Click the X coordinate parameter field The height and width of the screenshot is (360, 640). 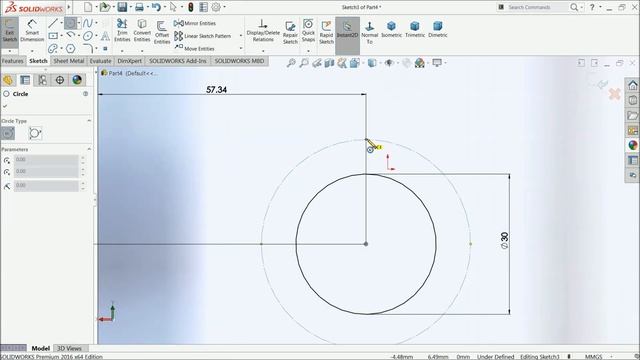point(46,160)
